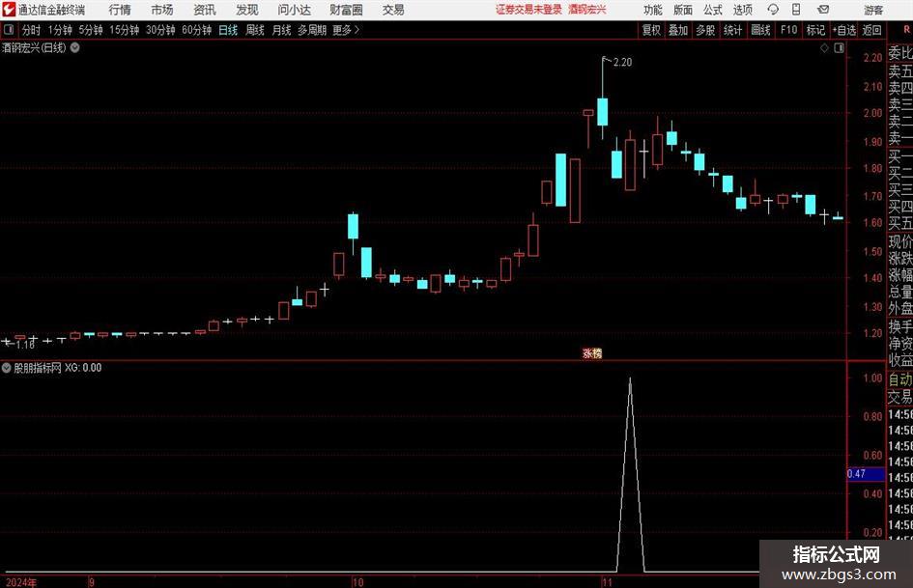Screen dimensions: 913x588
Task: Click the 返回 back button
Action: tap(871, 30)
